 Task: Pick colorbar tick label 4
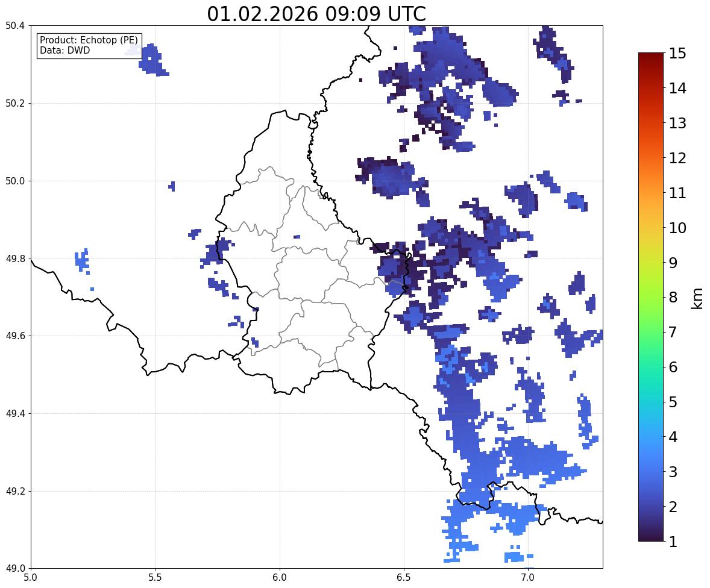673,437
